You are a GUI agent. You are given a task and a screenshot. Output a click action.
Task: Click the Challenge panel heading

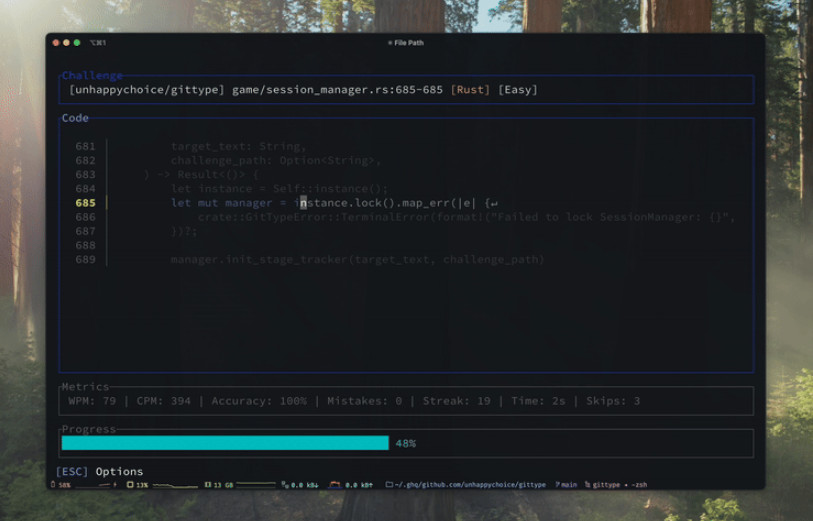coord(92,76)
